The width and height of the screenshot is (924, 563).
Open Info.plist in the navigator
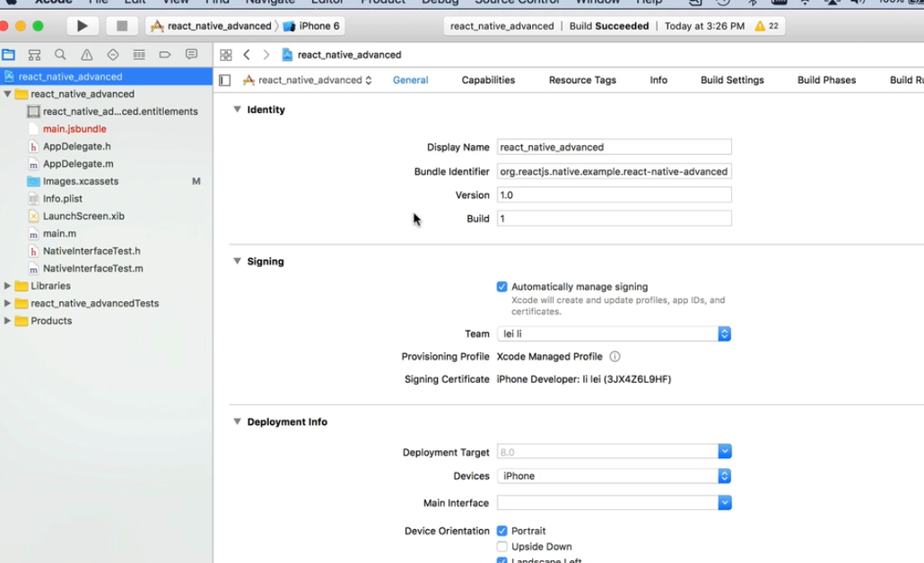63,198
